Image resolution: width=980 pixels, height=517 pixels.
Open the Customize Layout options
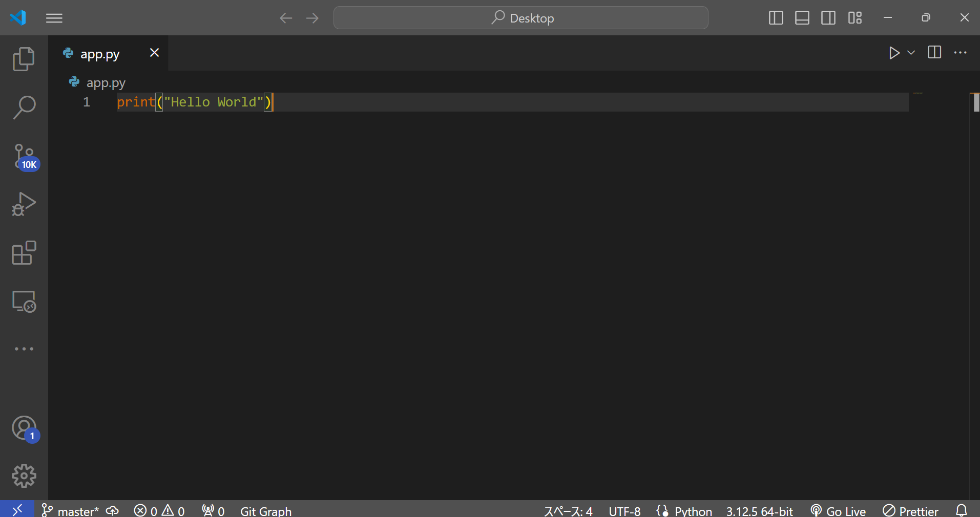coord(854,17)
